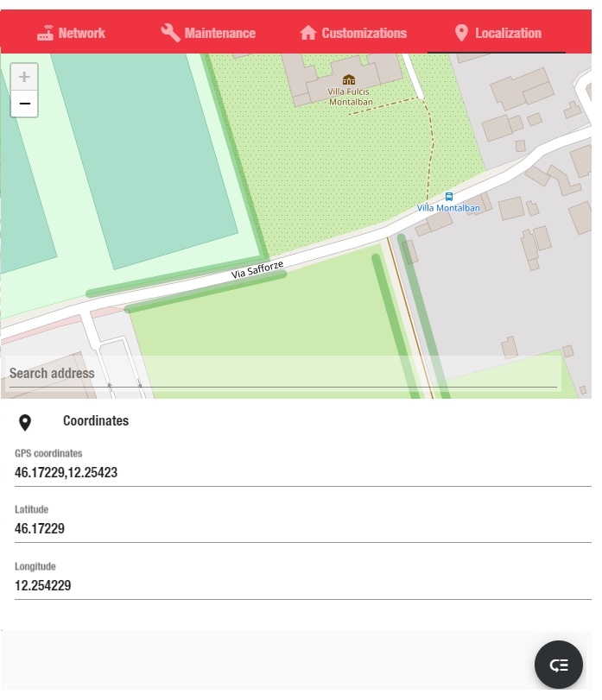Open the round menu button at bottom right
This screenshot has width=602, height=700.
(559, 665)
